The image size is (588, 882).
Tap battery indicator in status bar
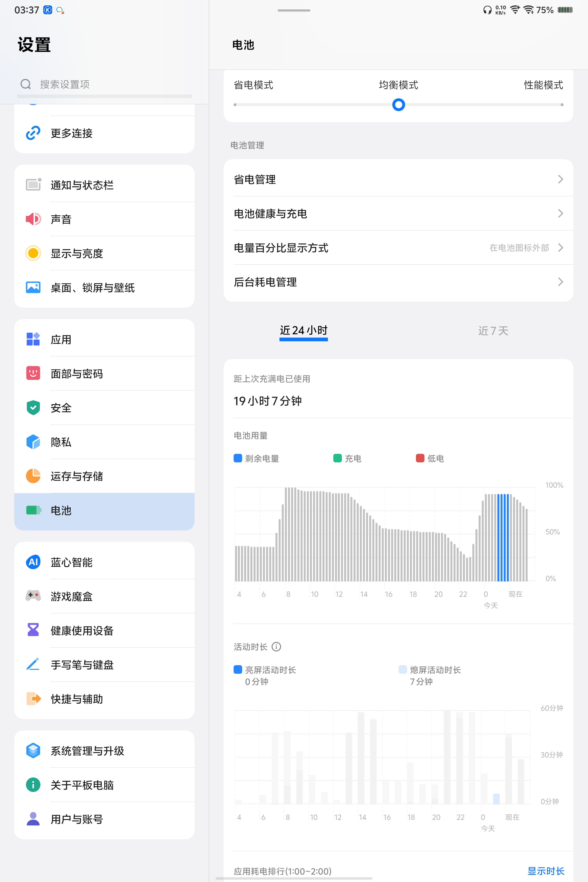565,10
